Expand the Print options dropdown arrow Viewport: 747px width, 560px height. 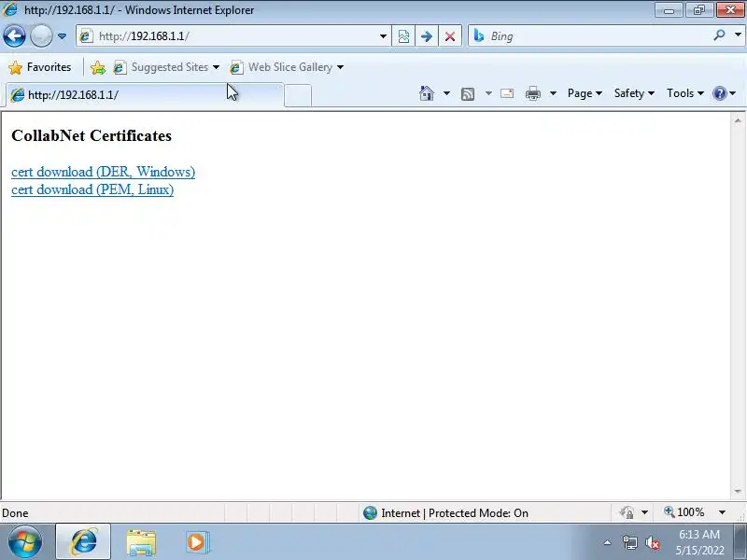(x=553, y=93)
